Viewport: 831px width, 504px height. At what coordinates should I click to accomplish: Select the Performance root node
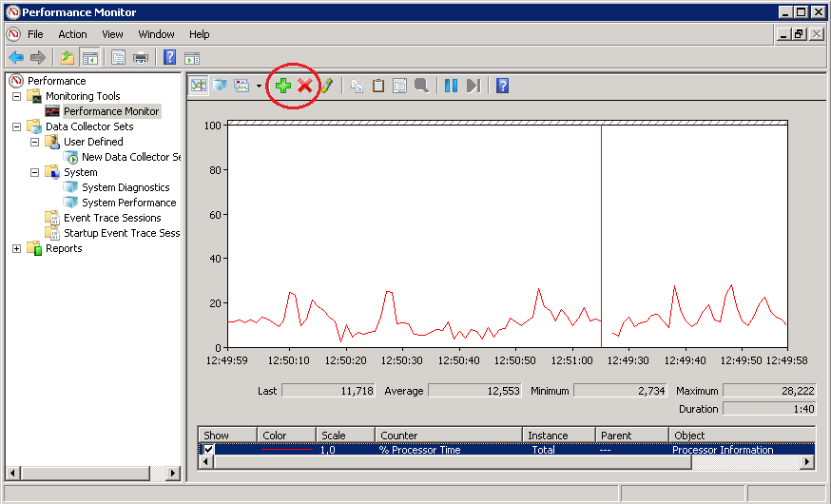pos(57,81)
